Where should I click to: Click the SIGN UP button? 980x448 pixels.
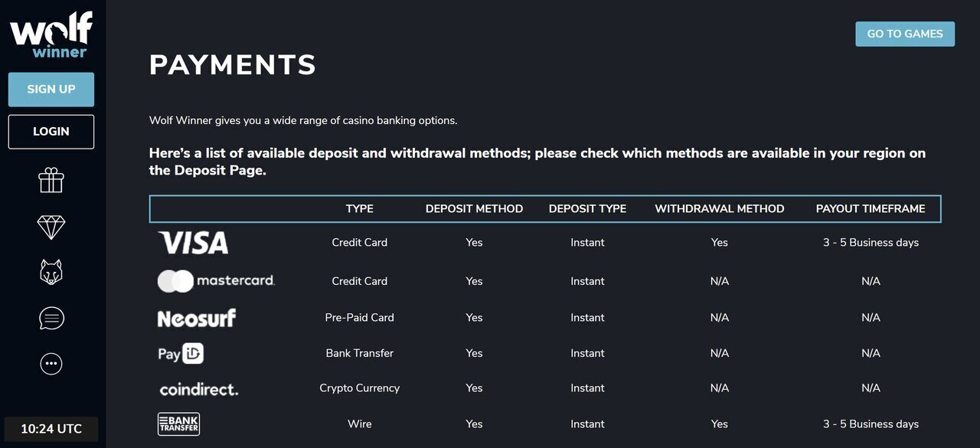[51, 90]
